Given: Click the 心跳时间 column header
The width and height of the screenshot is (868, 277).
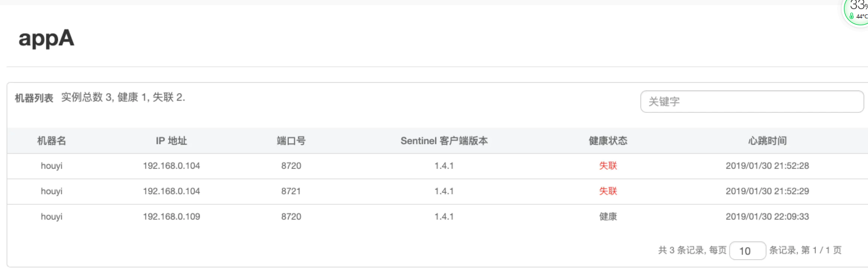Looking at the screenshot, I should point(767,141).
